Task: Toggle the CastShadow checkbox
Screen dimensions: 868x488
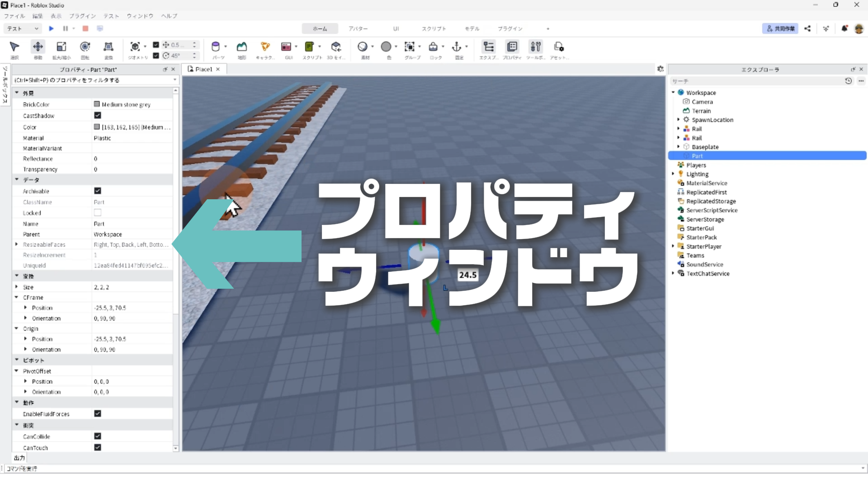Action: click(x=98, y=116)
